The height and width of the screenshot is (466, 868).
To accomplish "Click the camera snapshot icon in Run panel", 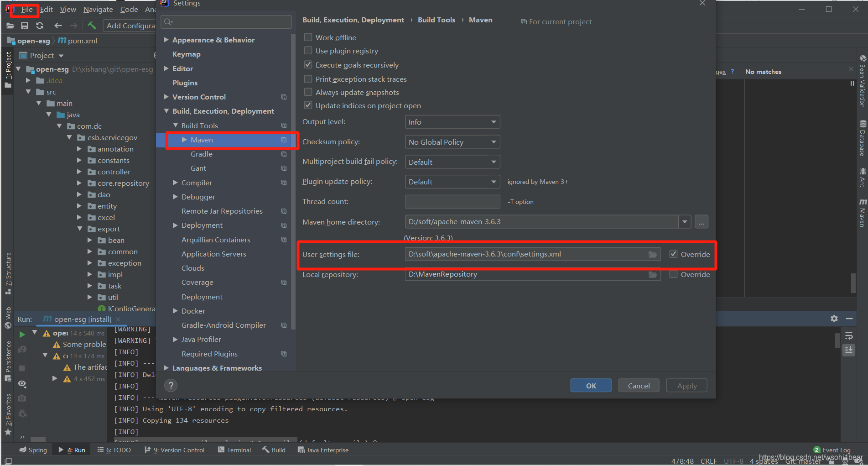I will (x=22, y=398).
